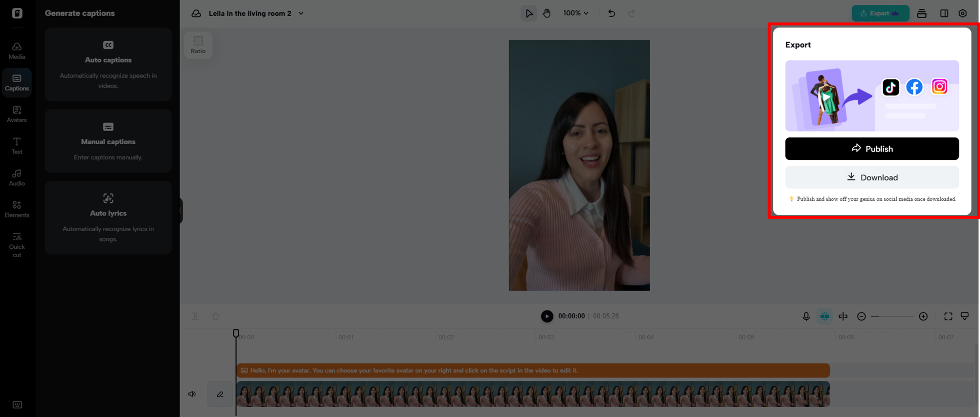This screenshot has width=980, height=417.
Task: Open the Avatars sidebar tab
Action: (17, 114)
